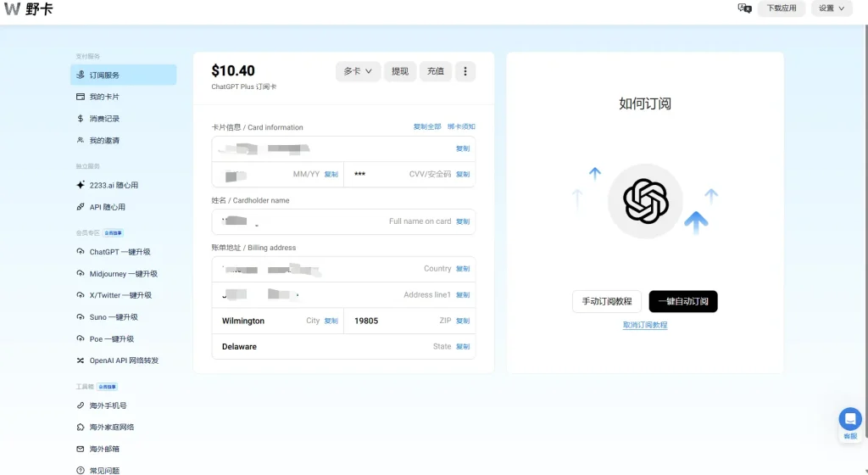Go to Midjourney 一键升级 in the sidebar
The height and width of the screenshot is (475, 868).
click(124, 273)
